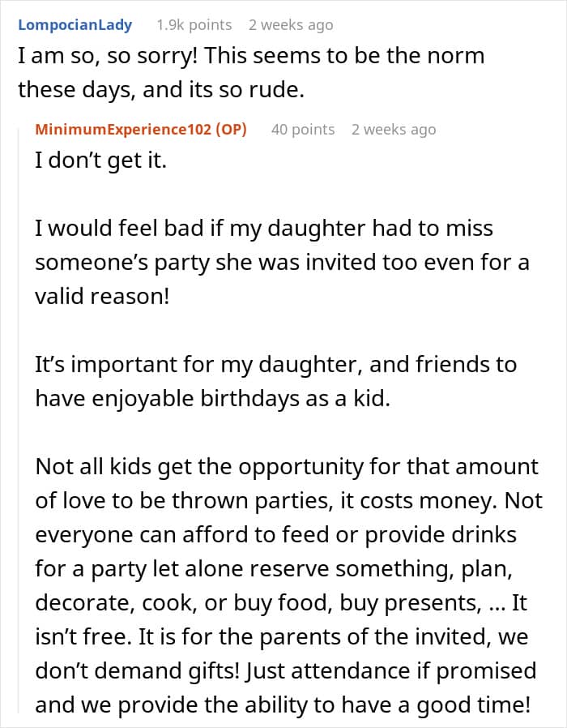Click the 'have enjoyable birthdays as a kid.' line
567x728 pixels.
coord(212,397)
